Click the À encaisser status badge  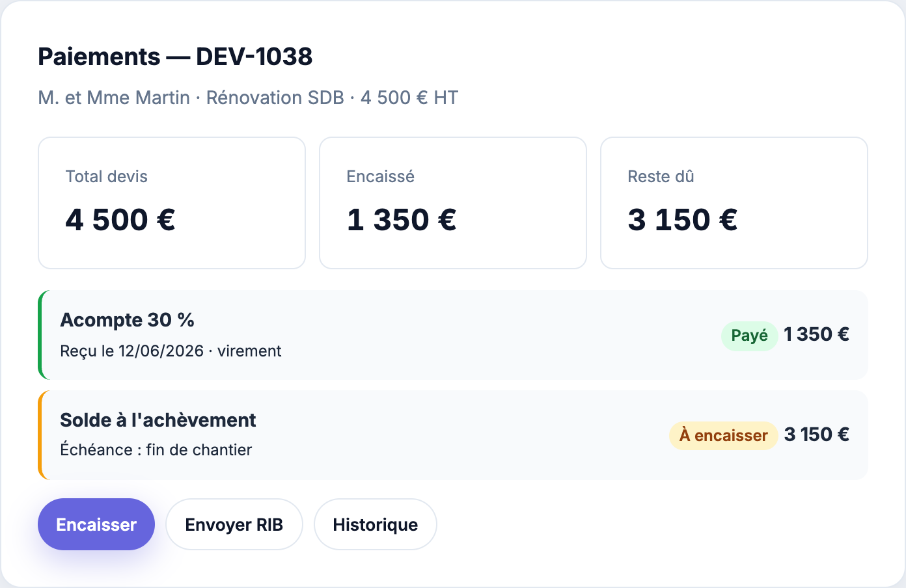[x=724, y=435]
